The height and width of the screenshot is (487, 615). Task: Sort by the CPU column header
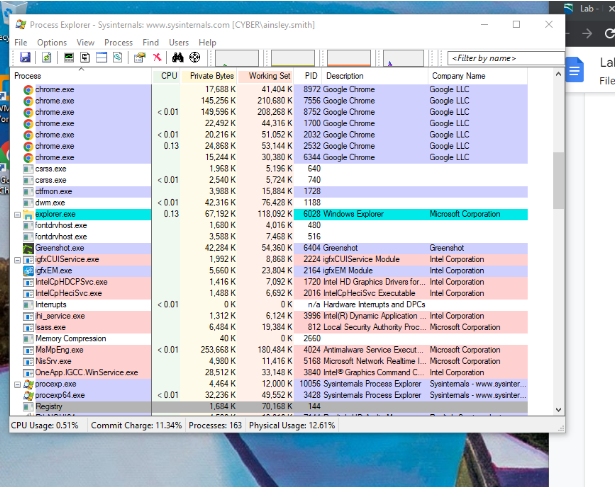pyautogui.click(x=166, y=76)
